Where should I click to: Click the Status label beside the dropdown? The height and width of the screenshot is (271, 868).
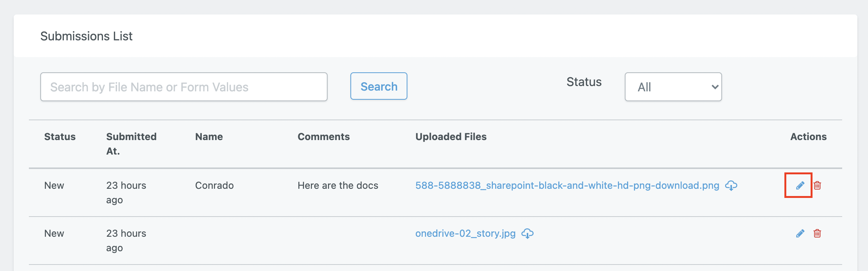tap(584, 82)
